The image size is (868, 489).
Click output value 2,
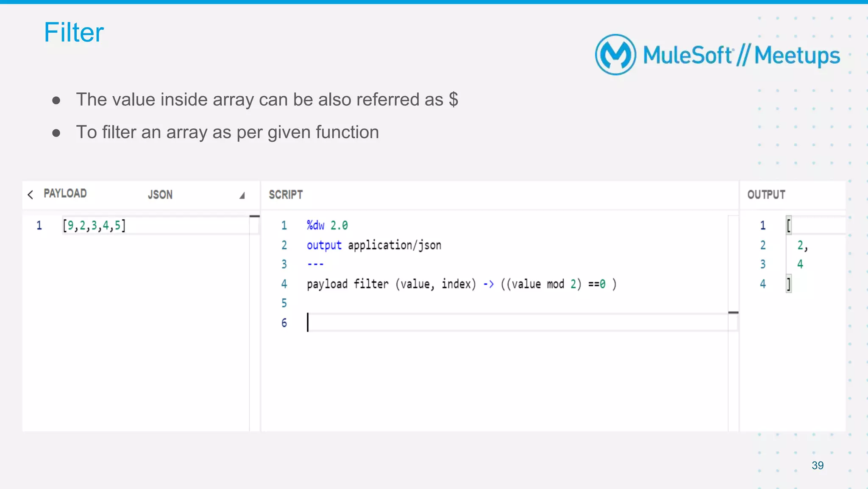coord(802,246)
